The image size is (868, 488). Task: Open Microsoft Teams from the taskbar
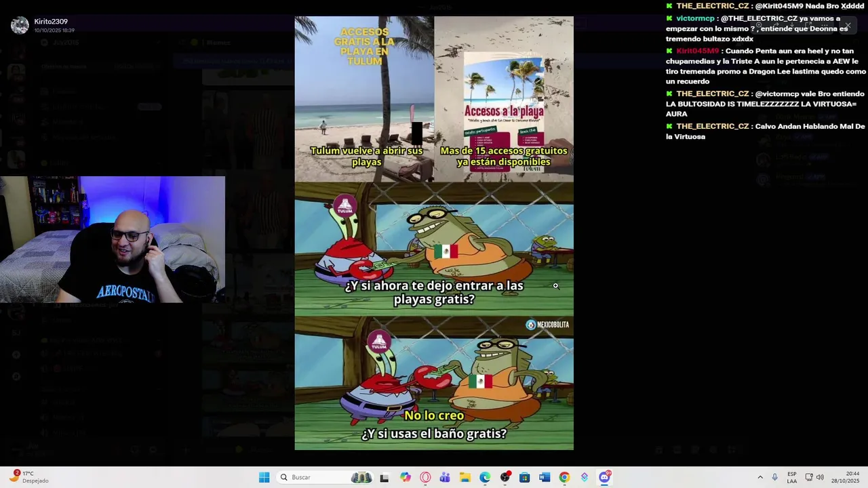[445, 477]
